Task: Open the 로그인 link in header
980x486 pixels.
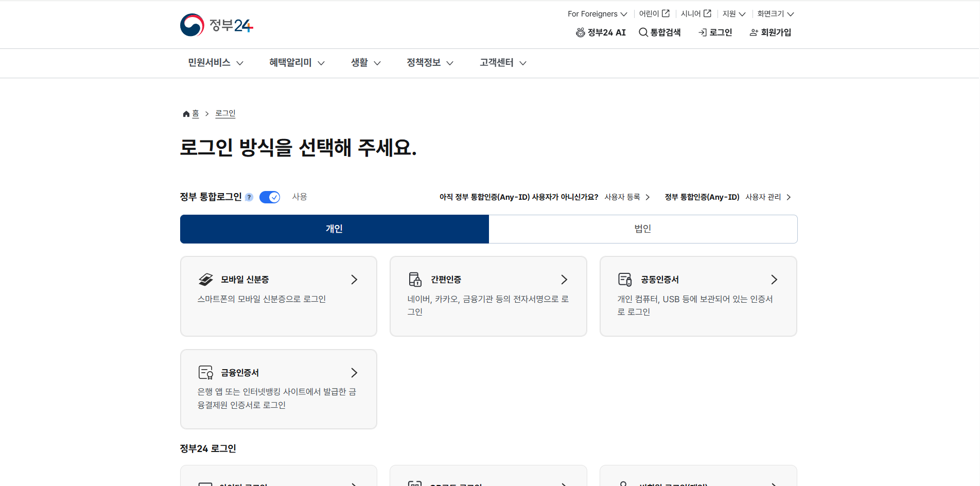Action: click(715, 32)
